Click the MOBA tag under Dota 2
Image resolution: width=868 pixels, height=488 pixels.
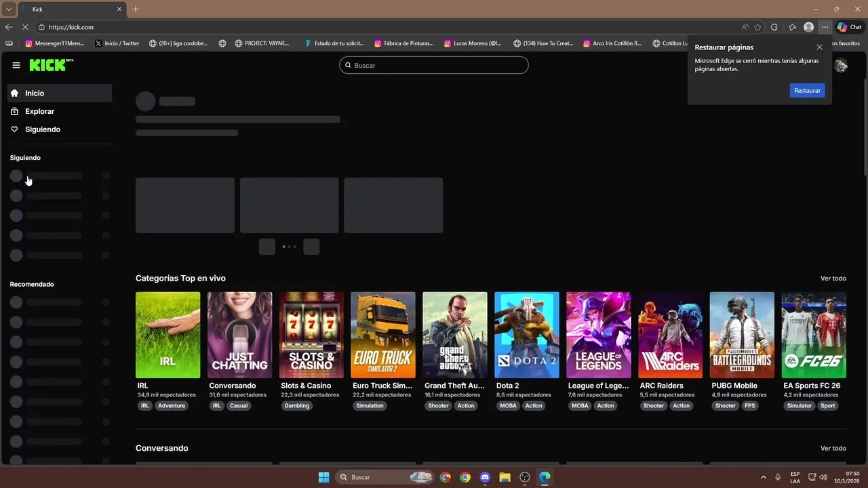508,406
